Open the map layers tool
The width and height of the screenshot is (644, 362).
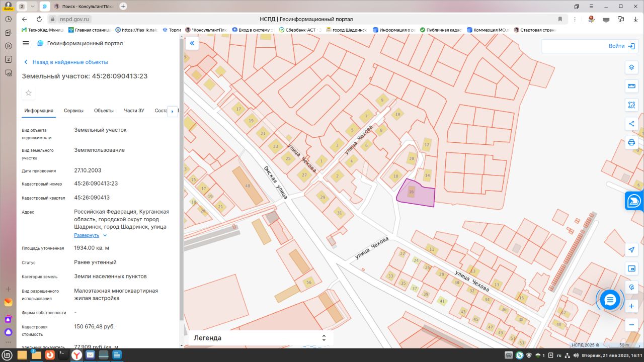pyautogui.click(x=631, y=68)
